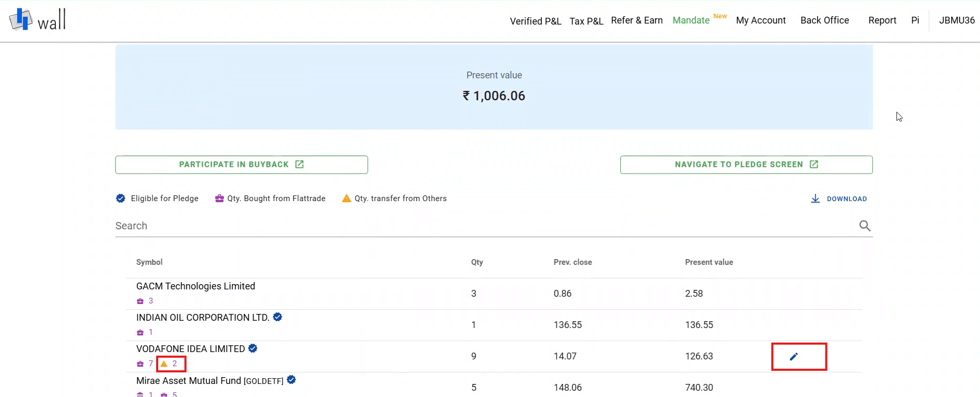
Task: Open the Verified P&L menu
Action: tap(536, 21)
